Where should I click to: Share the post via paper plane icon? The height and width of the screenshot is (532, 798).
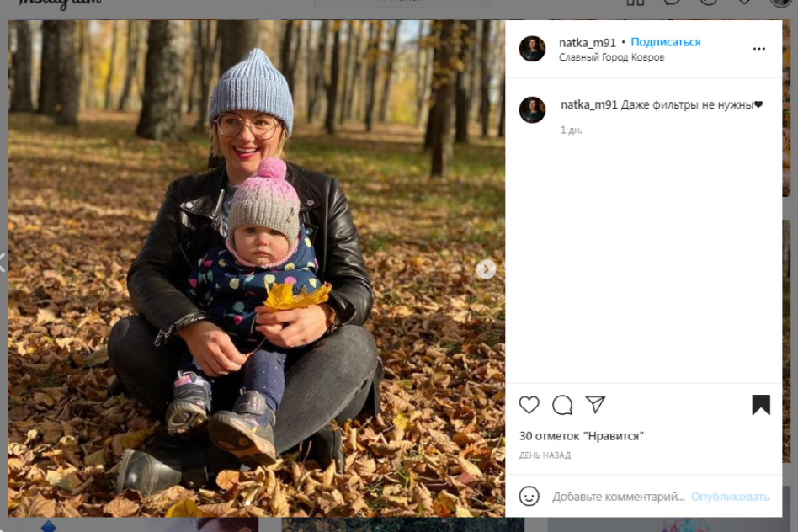coord(595,405)
